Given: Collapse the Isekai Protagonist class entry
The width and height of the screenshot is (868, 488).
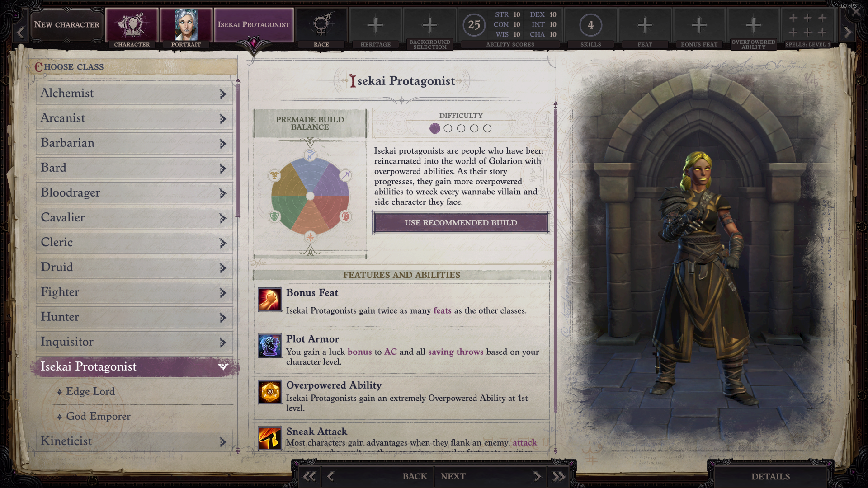Looking at the screenshot, I should coord(222,366).
